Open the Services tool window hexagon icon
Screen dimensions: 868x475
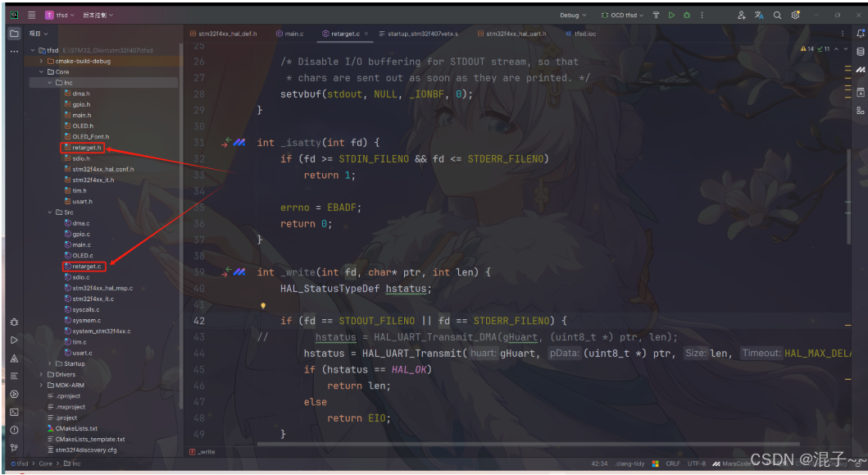15,394
